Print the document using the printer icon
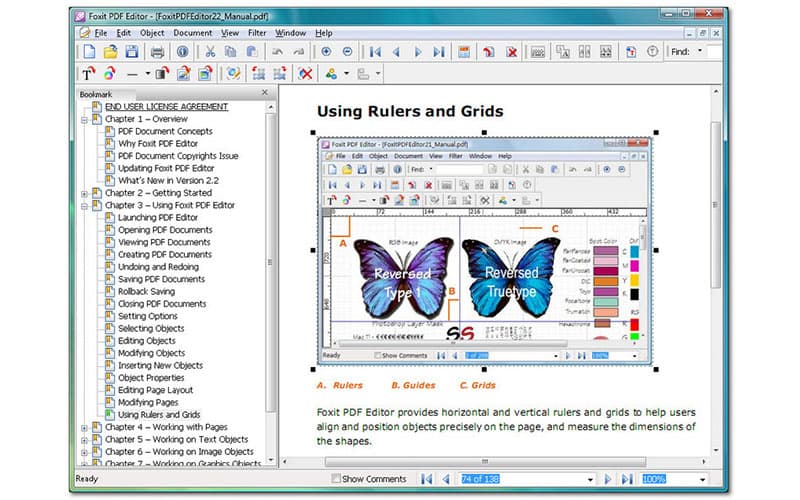This screenshot has width=800, height=500. coord(157,52)
